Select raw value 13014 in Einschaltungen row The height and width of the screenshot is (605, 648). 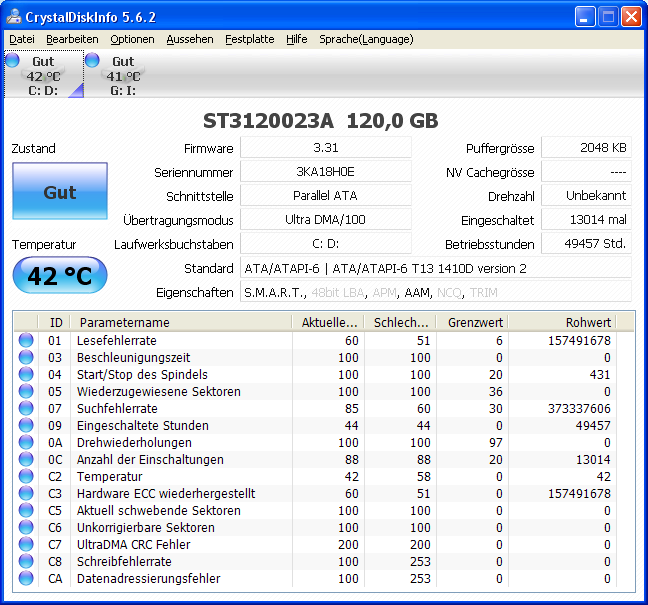[x=593, y=460]
